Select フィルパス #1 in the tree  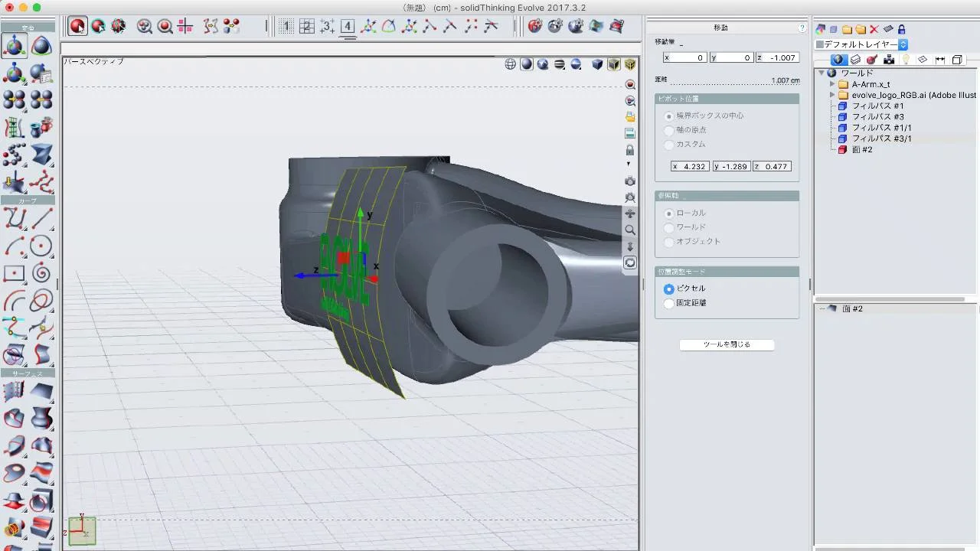[x=877, y=106]
